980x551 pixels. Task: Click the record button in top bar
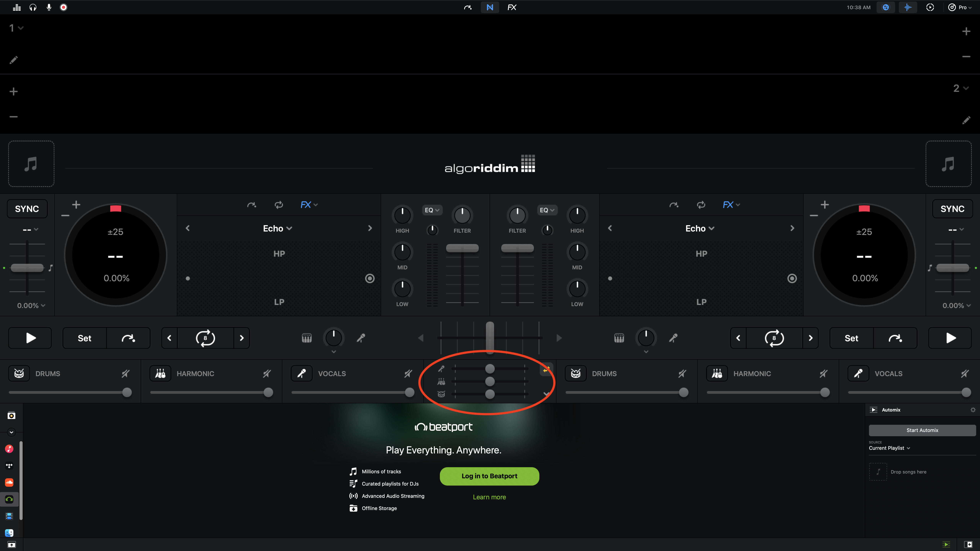click(x=64, y=7)
